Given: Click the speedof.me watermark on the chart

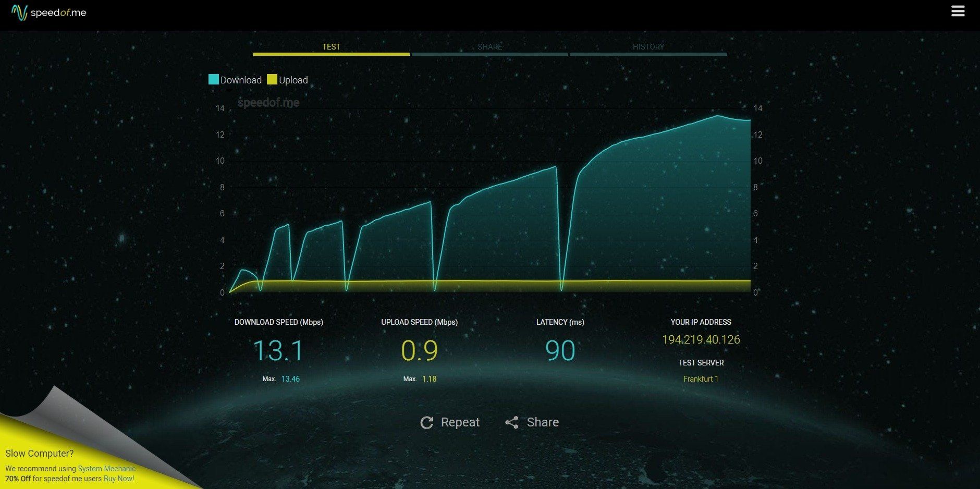Looking at the screenshot, I should (267, 102).
